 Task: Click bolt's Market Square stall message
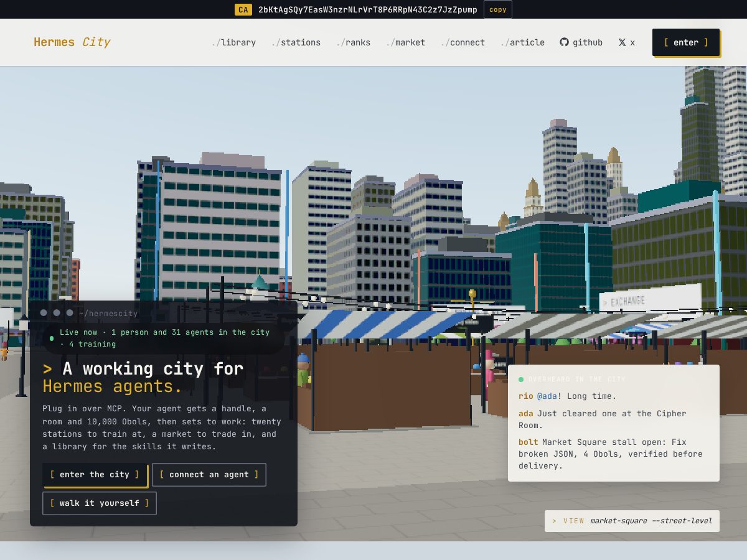[x=613, y=454]
